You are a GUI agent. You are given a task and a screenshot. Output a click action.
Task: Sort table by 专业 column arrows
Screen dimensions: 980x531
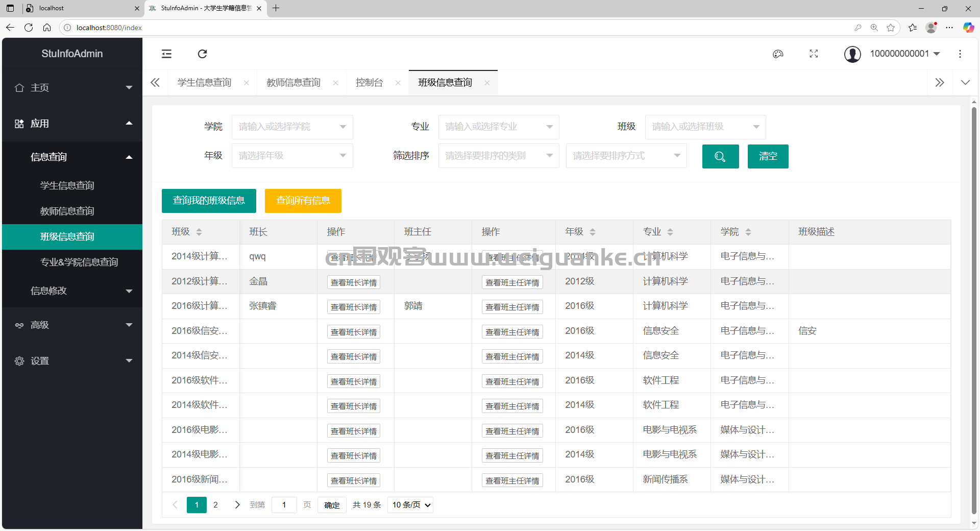(x=670, y=232)
